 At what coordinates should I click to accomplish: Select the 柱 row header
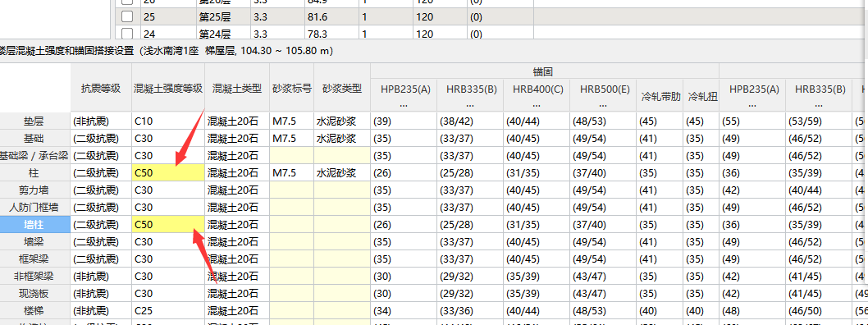(35, 172)
